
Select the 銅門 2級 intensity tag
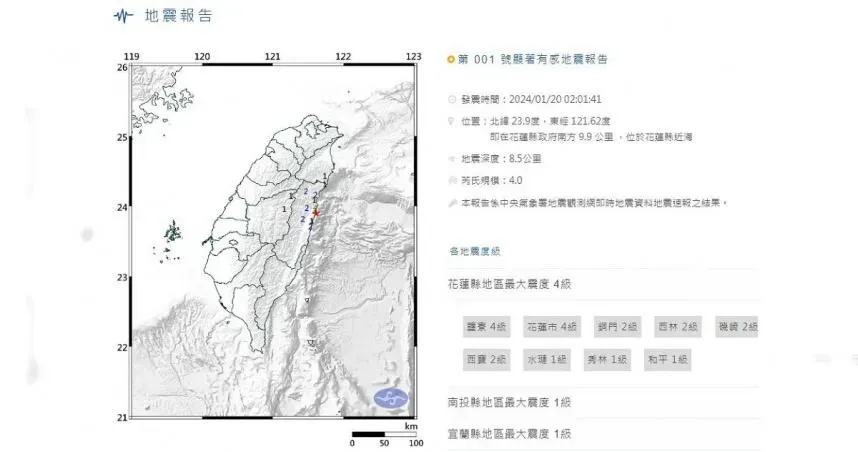619,327
